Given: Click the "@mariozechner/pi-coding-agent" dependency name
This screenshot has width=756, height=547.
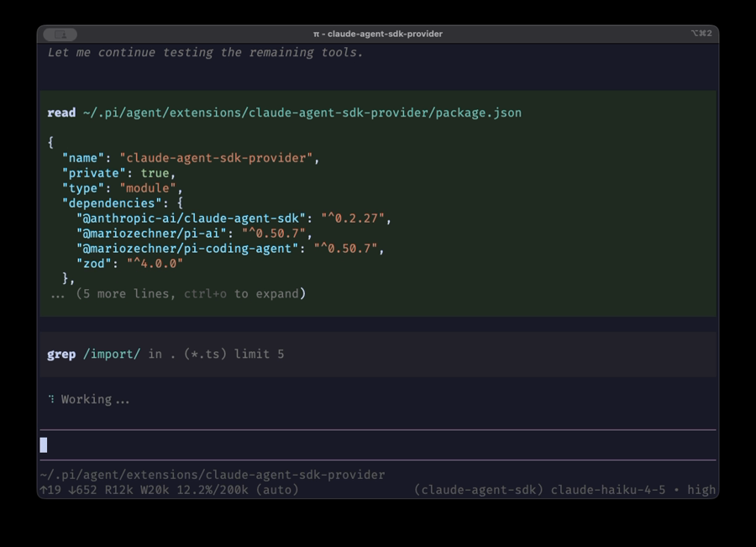Looking at the screenshot, I should click(187, 249).
